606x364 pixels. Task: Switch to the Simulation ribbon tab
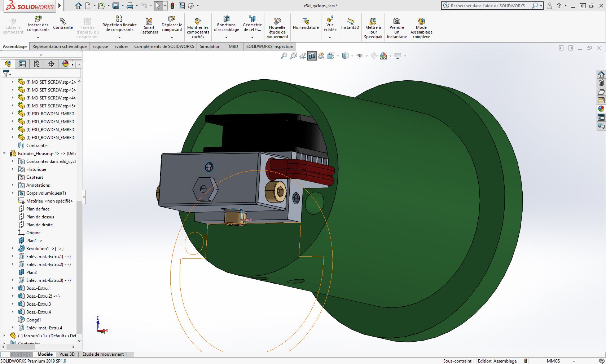click(210, 46)
